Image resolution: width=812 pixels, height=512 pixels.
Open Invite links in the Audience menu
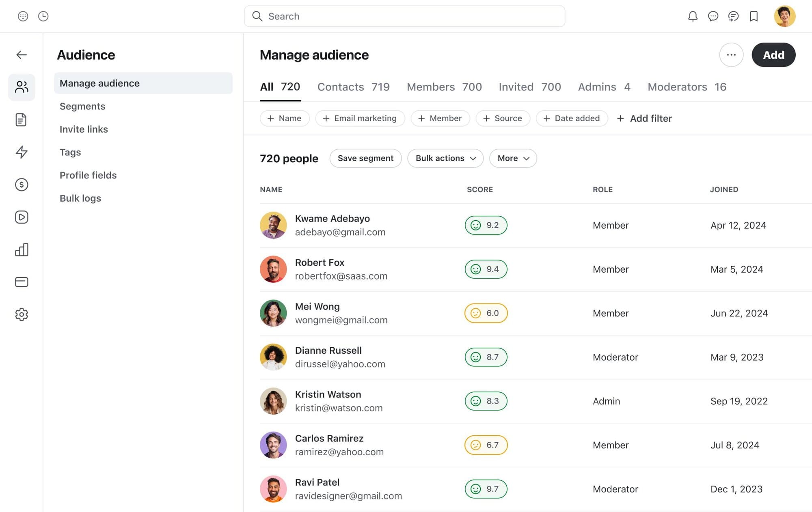pyautogui.click(x=84, y=129)
